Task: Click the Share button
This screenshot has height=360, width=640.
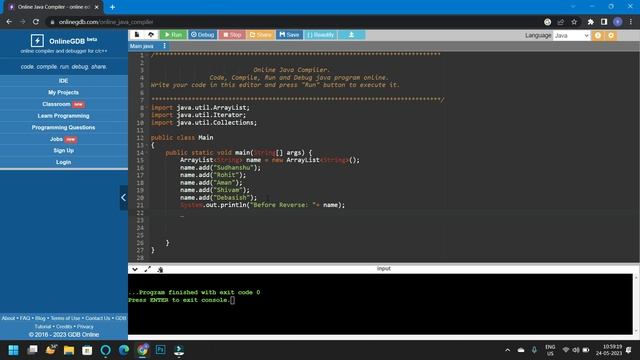Action: [x=260, y=35]
